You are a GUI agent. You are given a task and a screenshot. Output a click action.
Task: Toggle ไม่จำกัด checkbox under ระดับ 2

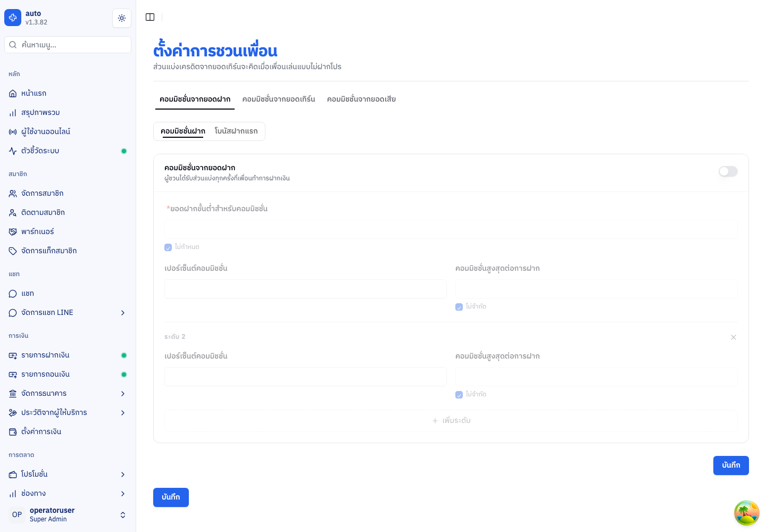click(459, 395)
